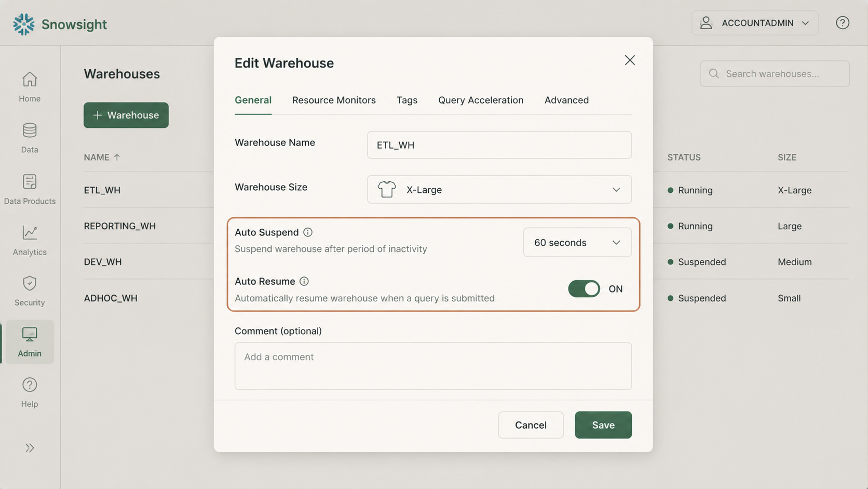Switch to the Query Acceleration tab
The height and width of the screenshot is (489, 868).
coord(480,100)
